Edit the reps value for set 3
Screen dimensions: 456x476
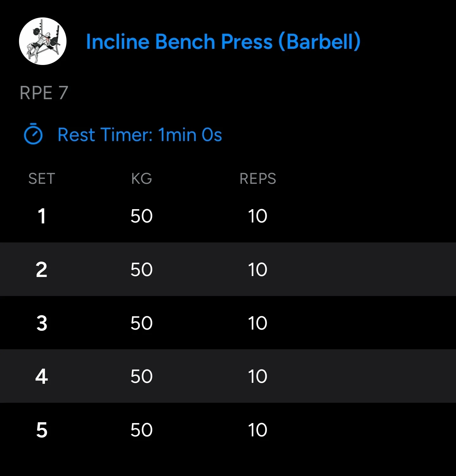258,323
